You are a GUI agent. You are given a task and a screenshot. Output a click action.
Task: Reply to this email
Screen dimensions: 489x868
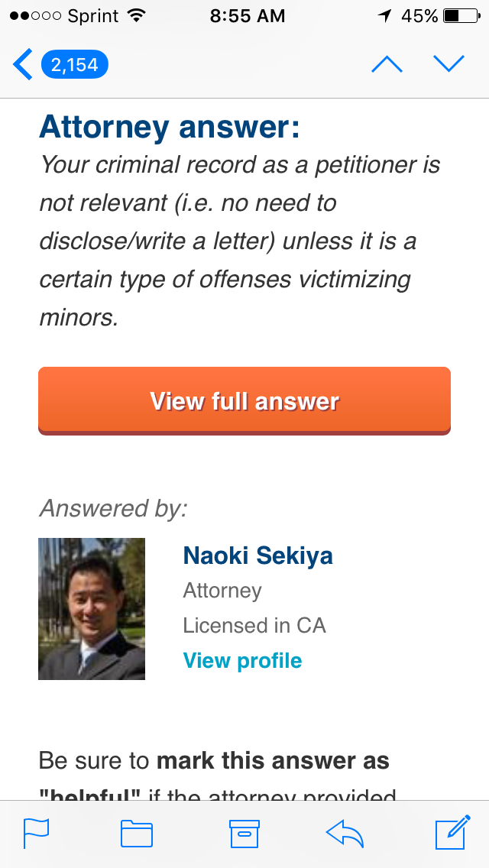coord(345,833)
